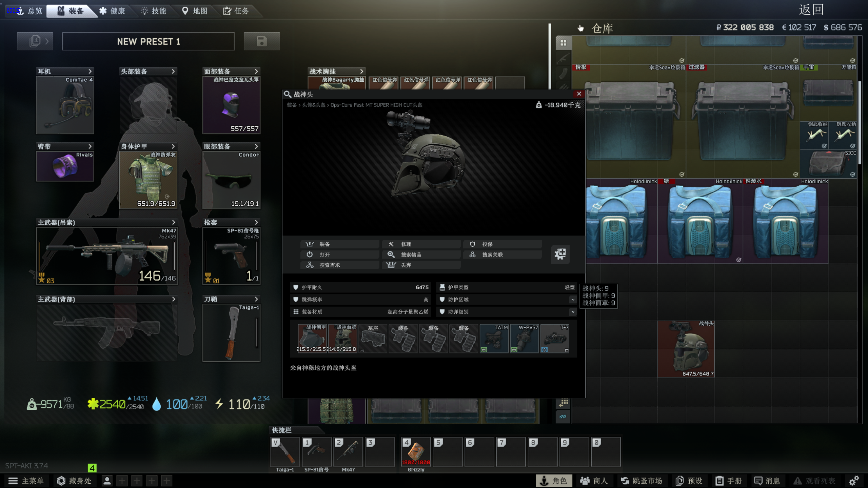The image size is (868, 488).
Task: Click the rouble balance ₽ 322 005 838
Action: click(745, 27)
